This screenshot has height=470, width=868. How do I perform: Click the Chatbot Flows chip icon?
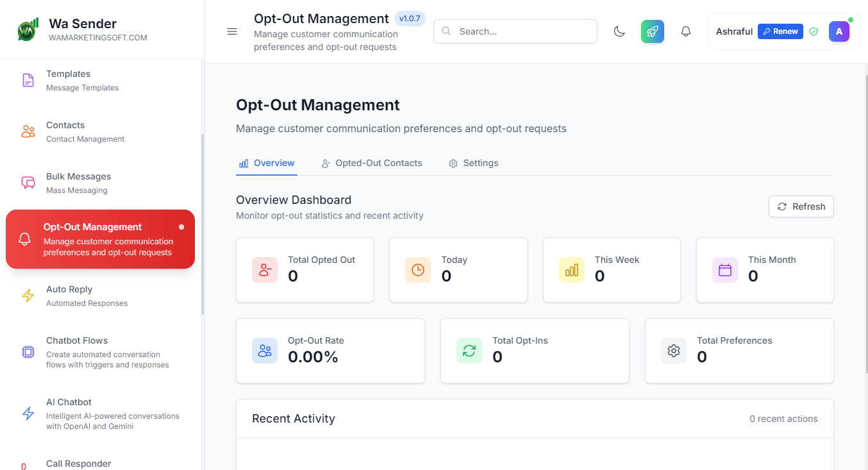point(28,352)
